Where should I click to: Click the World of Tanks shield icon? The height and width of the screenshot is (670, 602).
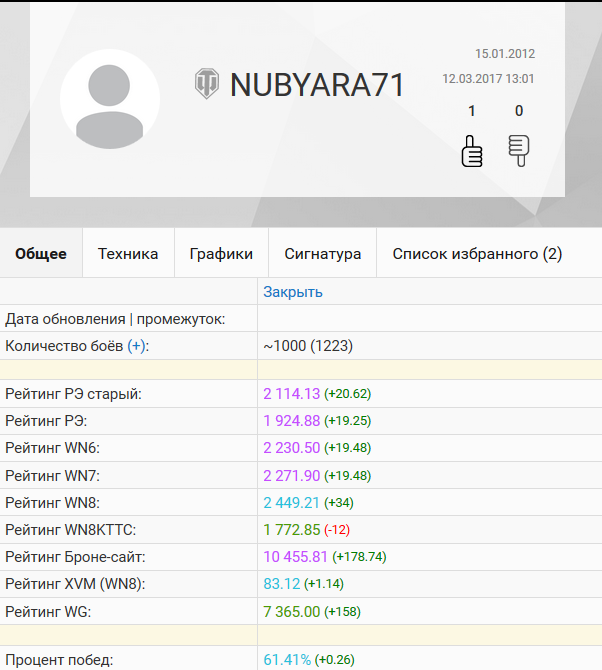[207, 83]
